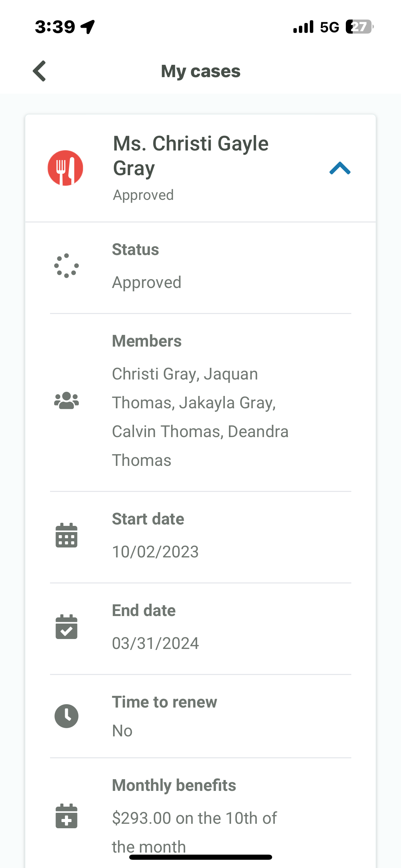Tap the End date checked-calendar icon
401x868 pixels.
point(66,627)
